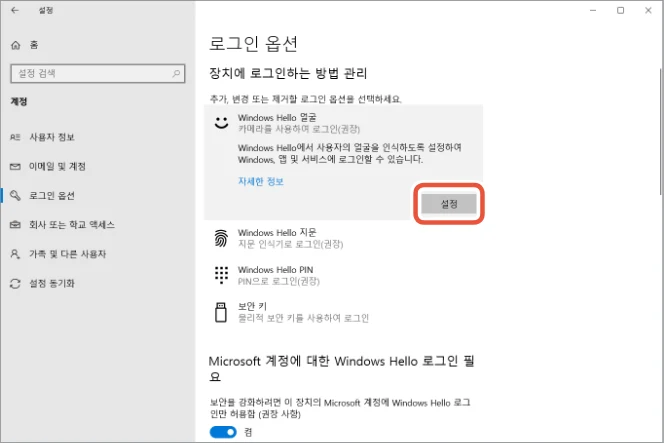Focus the 설정 검색 search field

pos(98,73)
